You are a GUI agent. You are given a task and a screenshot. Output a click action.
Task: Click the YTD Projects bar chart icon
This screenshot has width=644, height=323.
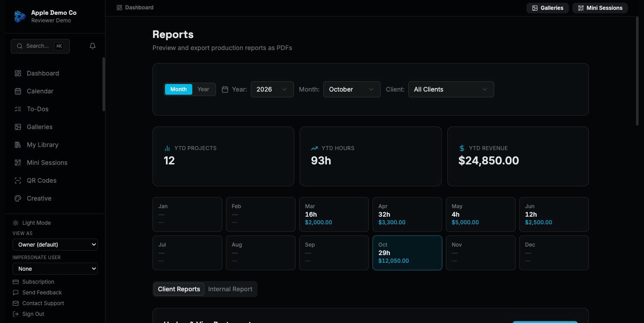167,148
